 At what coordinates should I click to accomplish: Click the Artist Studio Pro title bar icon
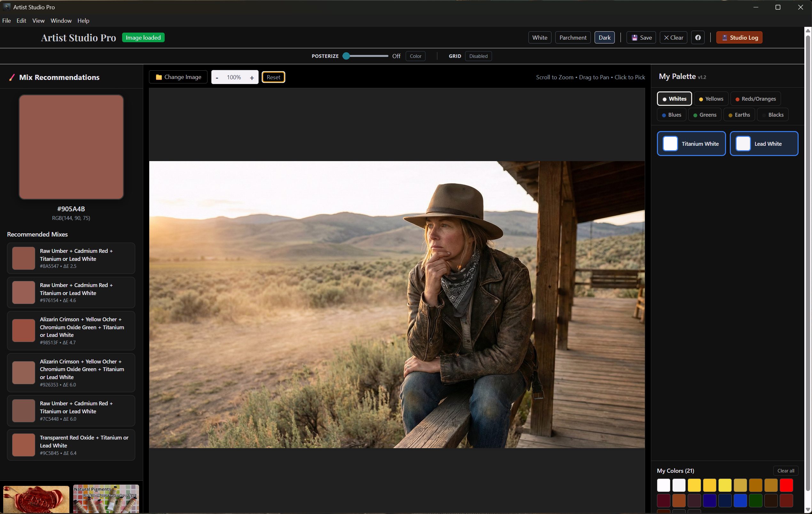point(6,7)
